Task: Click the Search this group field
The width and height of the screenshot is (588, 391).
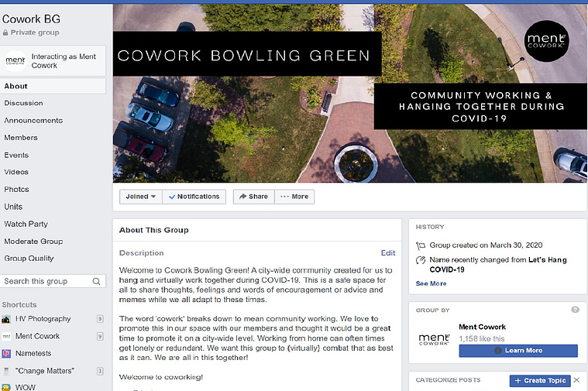Action: click(53, 281)
